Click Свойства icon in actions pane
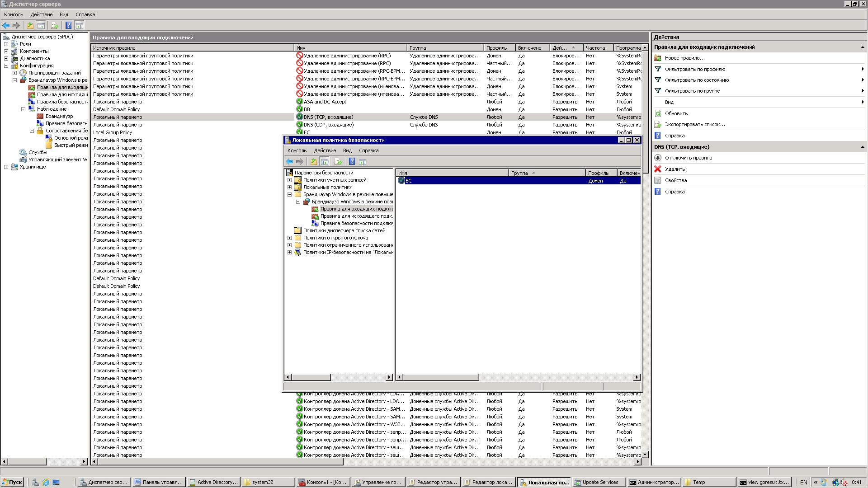Screen dimensions: 868x488 [x=658, y=180]
